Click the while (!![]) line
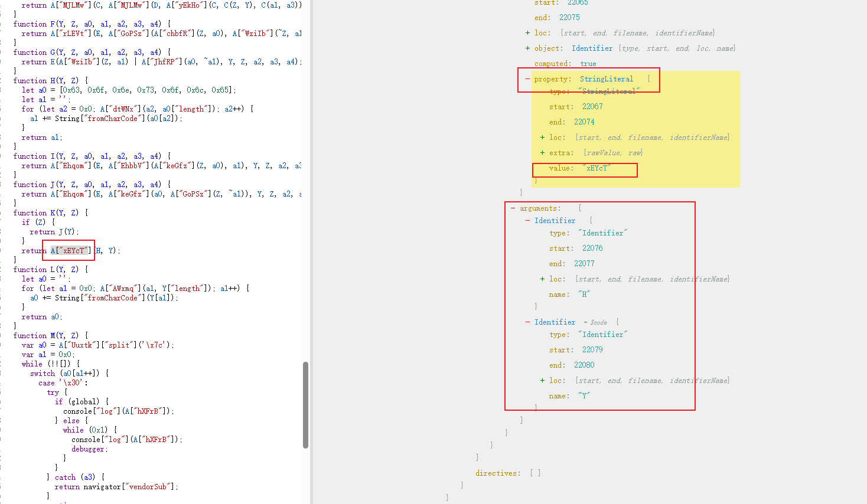The height and width of the screenshot is (504, 867). (x=51, y=364)
